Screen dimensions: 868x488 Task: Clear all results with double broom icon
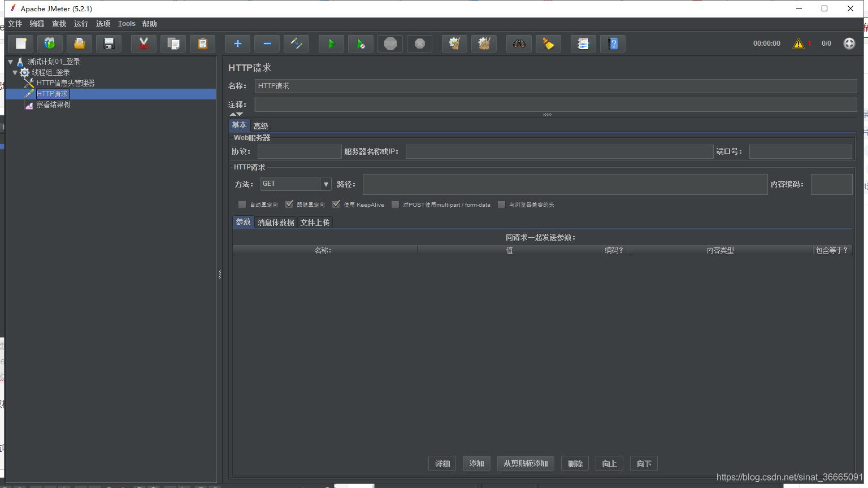tap(484, 43)
